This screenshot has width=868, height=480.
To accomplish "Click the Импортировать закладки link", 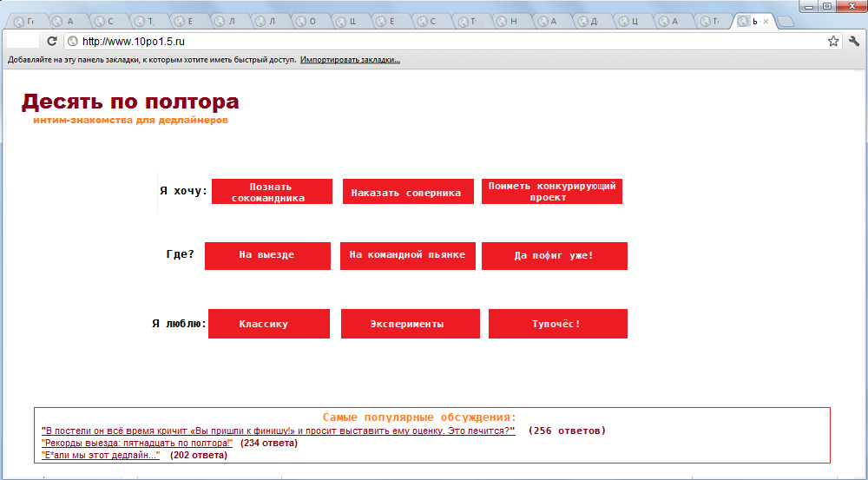I will pyautogui.click(x=350, y=60).
